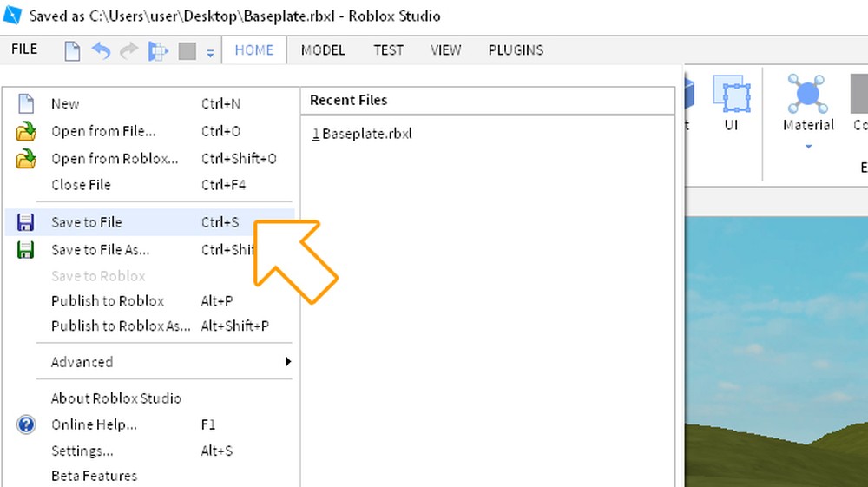Click the New document icon in quick access toolbar
The height and width of the screenshot is (487, 868).
(73, 51)
